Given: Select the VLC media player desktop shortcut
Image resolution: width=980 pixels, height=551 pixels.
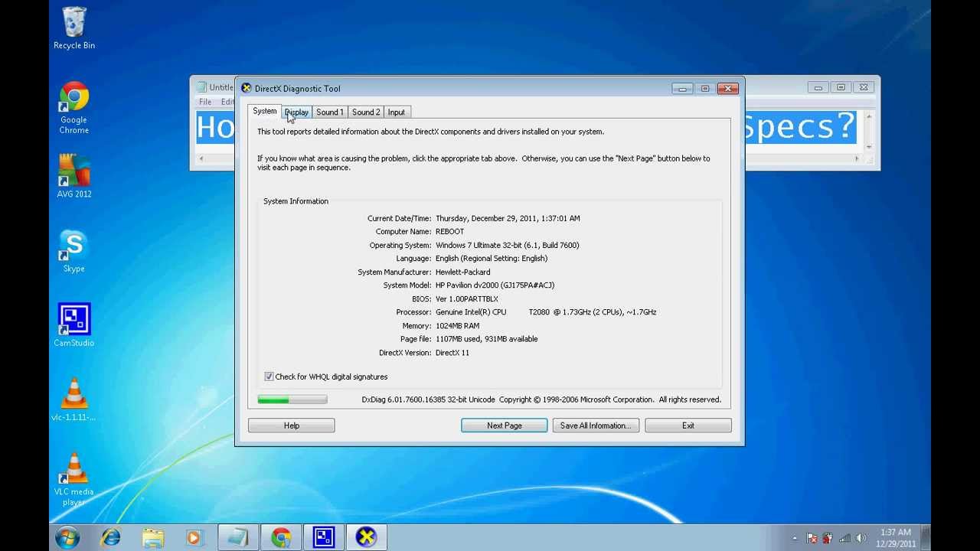Looking at the screenshot, I should click(74, 479).
